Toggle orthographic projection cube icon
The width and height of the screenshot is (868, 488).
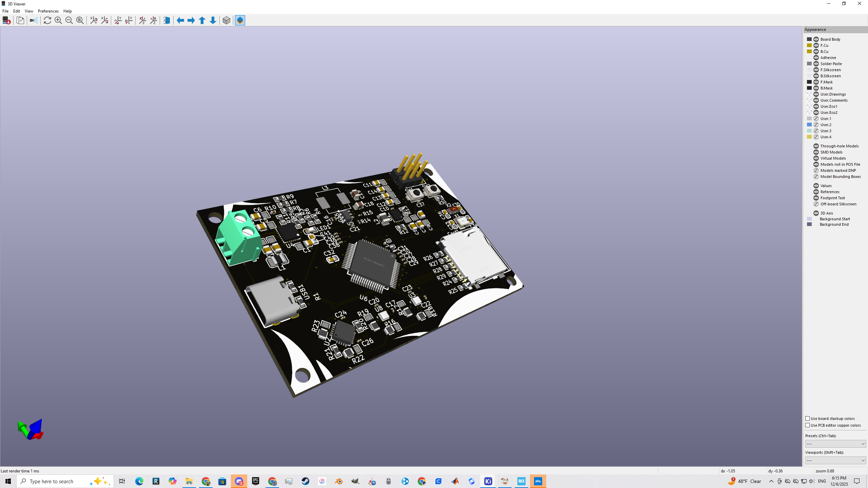226,20
